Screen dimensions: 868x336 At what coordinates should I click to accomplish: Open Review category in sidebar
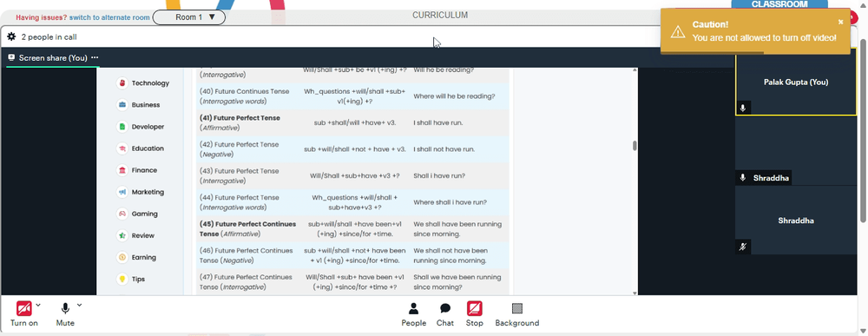coord(136,236)
